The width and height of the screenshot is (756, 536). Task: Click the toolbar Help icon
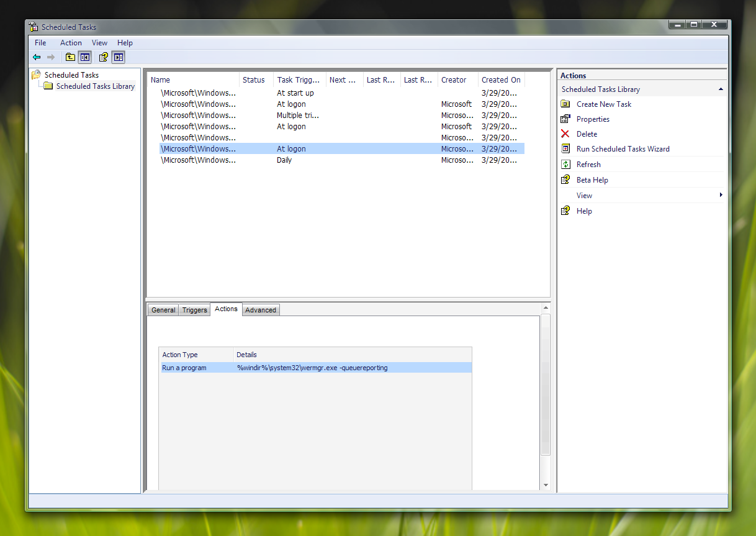[x=103, y=57]
